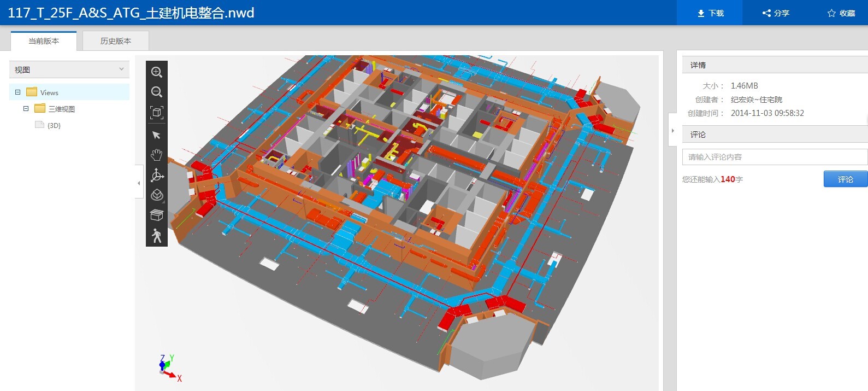Select the arrow pointer tool
Image resolution: width=868 pixels, height=391 pixels.
tap(157, 135)
